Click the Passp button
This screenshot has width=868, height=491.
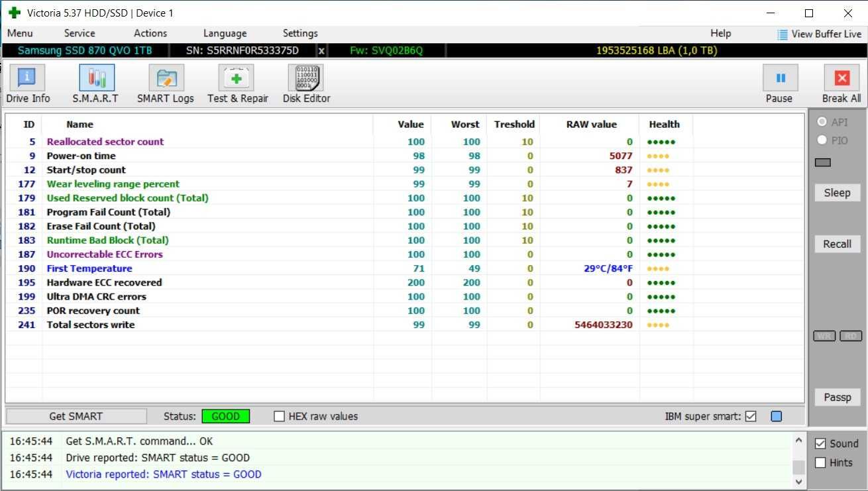click(838, 397)
